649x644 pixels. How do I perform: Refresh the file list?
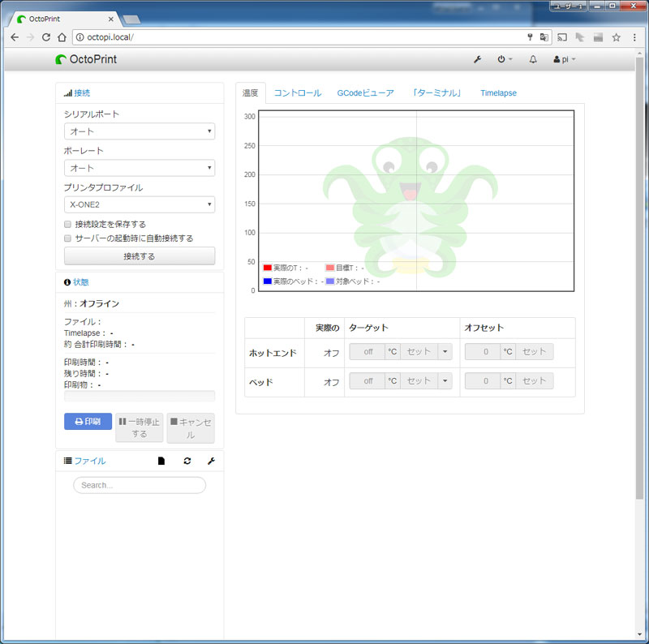click(x=187, y=461)
